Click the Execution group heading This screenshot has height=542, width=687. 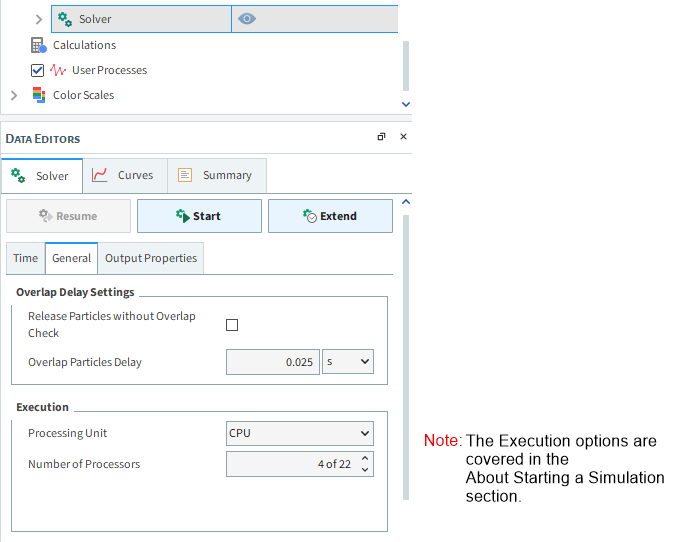[42, 407]
